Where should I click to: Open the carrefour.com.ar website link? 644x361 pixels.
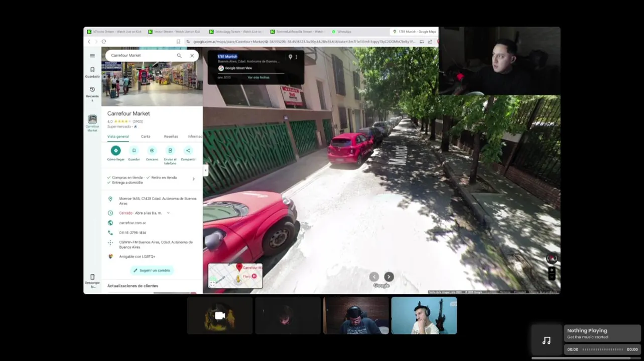133,223
